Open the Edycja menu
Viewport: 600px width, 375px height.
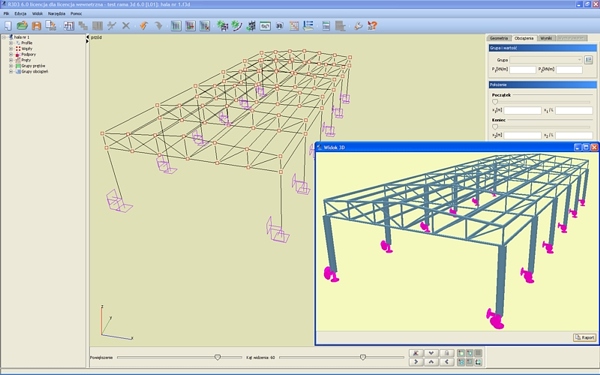tap(20, 13)
